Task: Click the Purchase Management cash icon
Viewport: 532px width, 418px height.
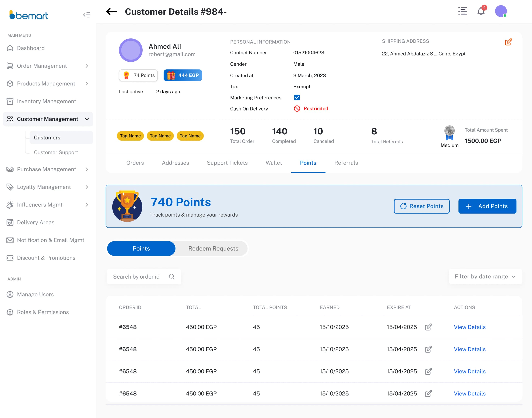Action: click(x=10, y=169)
